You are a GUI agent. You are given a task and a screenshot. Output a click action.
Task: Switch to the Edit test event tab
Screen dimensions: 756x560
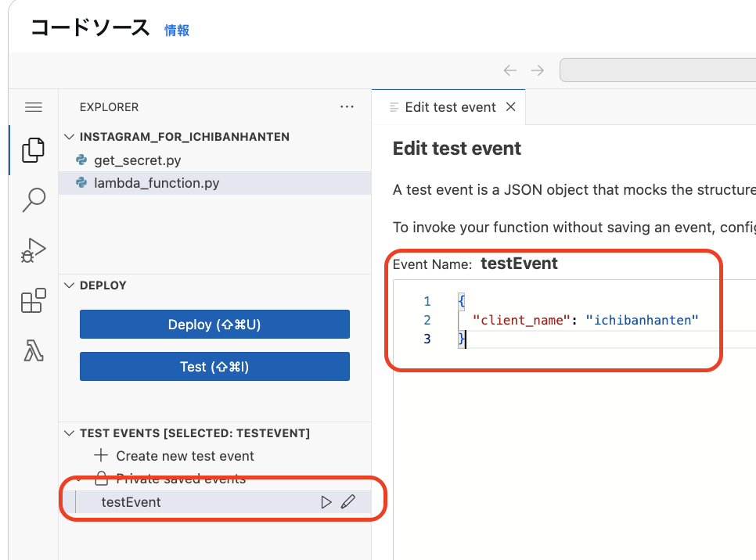coord(450,107)
